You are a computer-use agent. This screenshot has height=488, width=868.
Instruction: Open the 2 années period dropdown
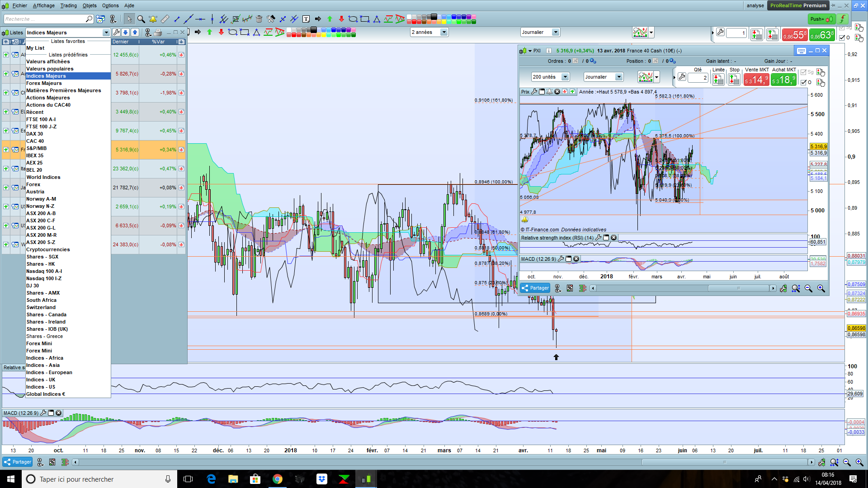tap(444, 32)
